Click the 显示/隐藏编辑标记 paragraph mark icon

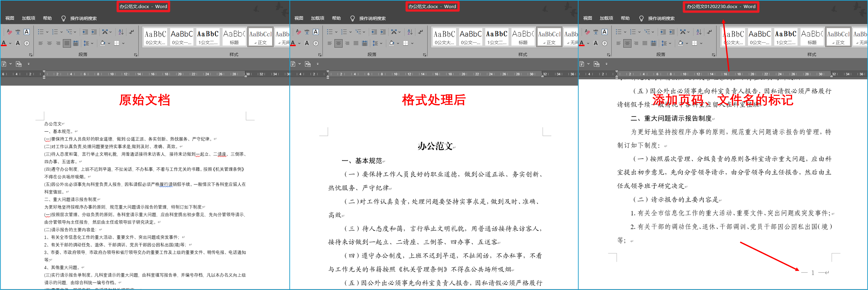tap(132, 32)
